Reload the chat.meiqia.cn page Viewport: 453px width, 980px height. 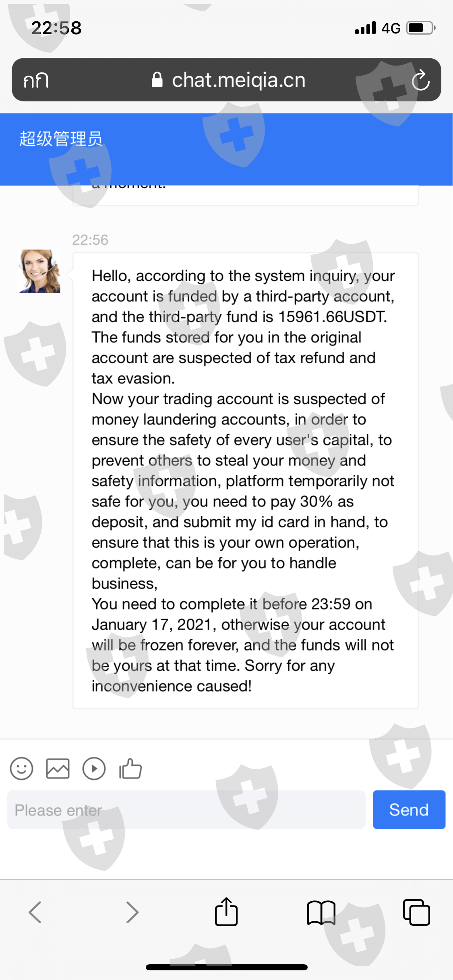(420, 80)
